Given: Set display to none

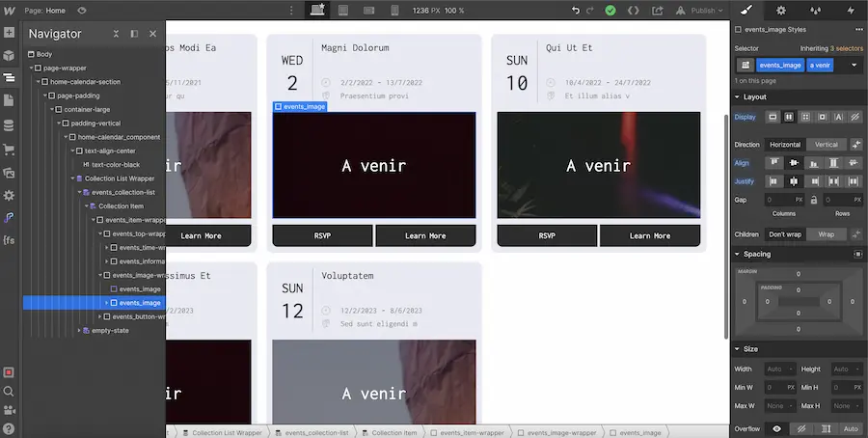Looking at the screenshot, I should click(855, 117).
